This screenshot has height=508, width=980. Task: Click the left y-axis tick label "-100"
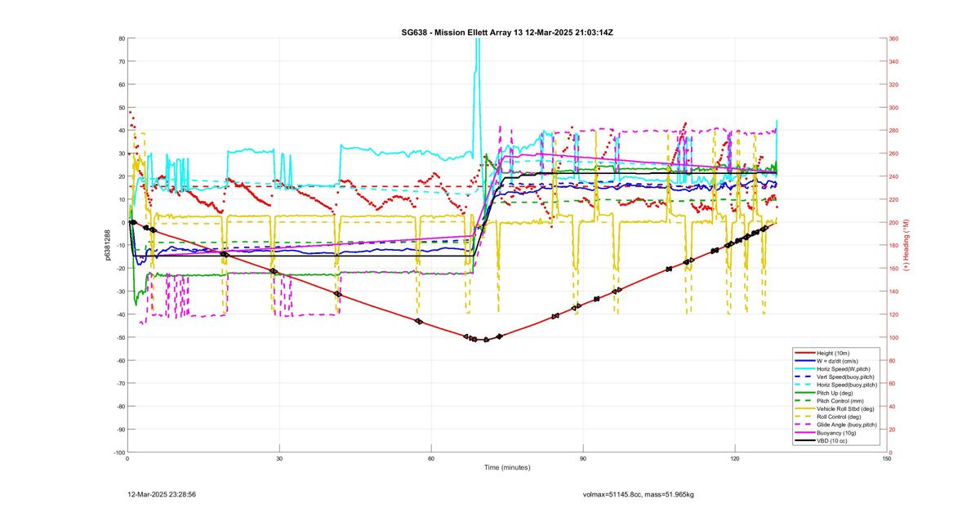click(118, 452)
